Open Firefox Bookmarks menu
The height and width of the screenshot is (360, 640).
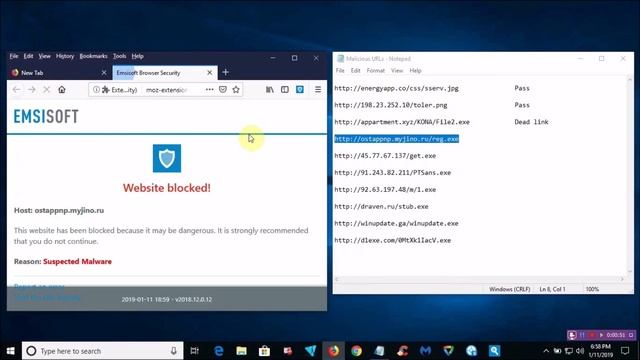(x=93, y=56)
